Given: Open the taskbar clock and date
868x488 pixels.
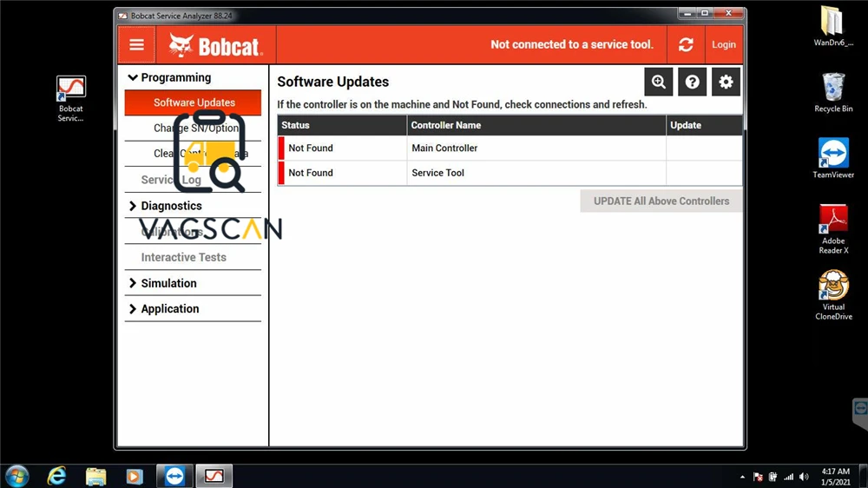Looking at the screenshot, I should click(x=835, y=477).
